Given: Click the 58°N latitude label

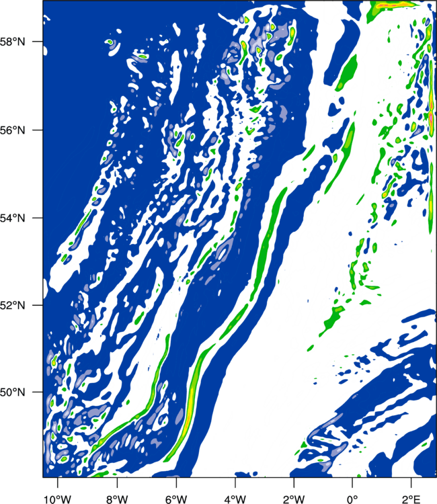Looking at the screenshot, I should coord(13,42).
